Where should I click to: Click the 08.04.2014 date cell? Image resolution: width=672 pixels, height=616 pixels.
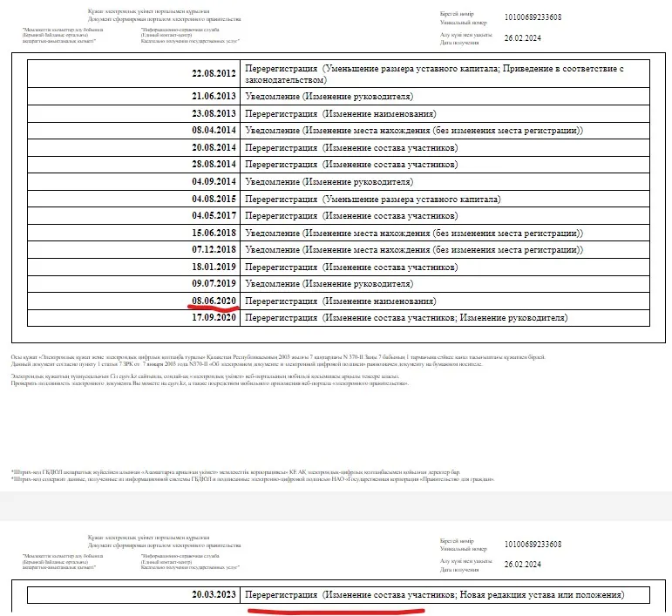click(214, 131)
